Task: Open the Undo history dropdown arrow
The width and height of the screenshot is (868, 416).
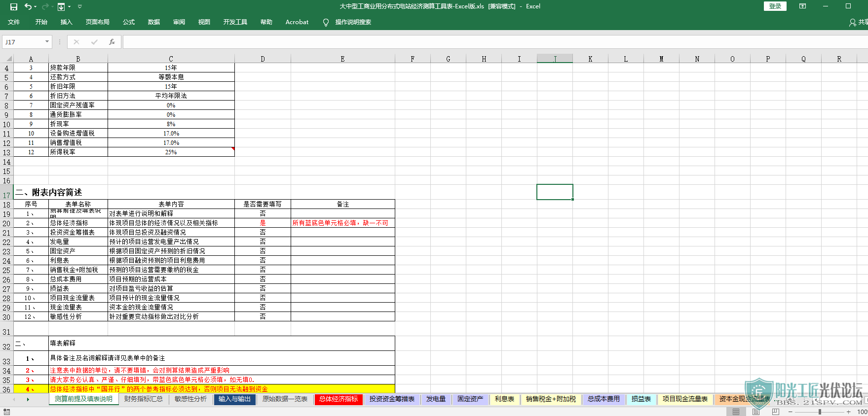Action: 36,6
